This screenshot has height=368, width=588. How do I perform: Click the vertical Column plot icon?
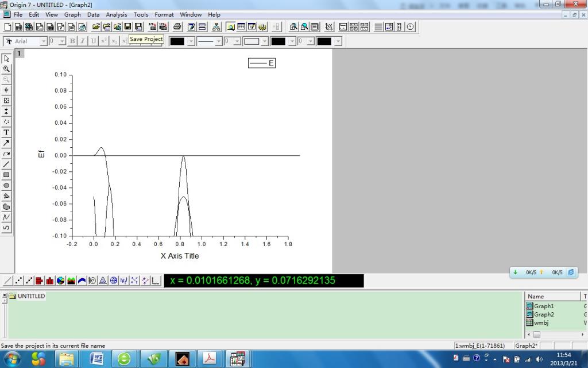click(50, 281)
